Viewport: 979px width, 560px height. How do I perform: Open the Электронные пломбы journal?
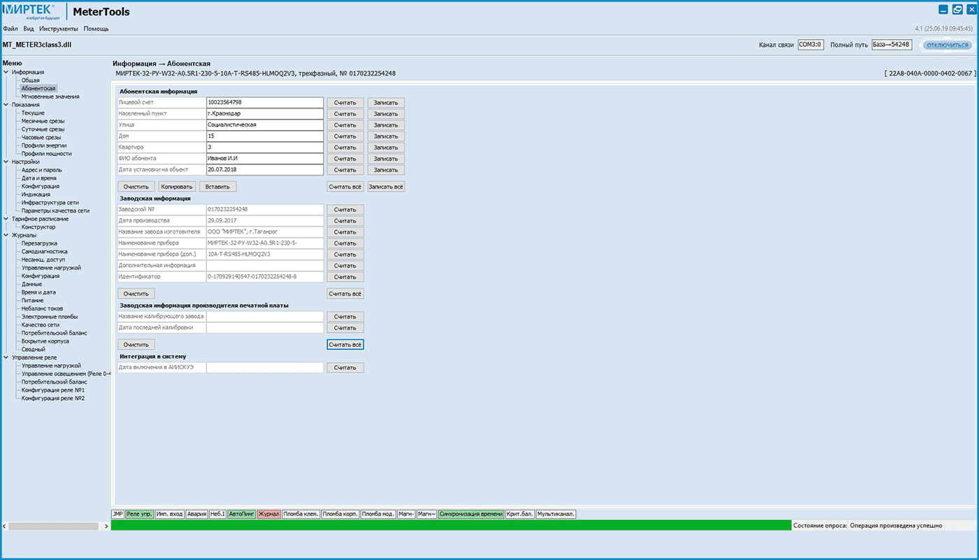pyautogui.click(x=50, y=317)
